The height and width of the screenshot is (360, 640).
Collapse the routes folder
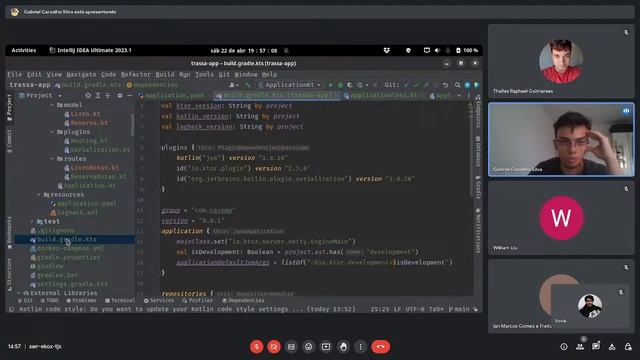coord(53,158)
